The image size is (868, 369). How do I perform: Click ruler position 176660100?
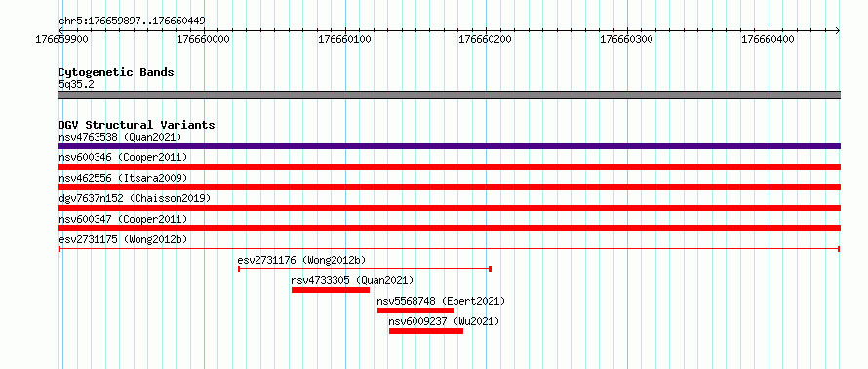click(345, 39)
